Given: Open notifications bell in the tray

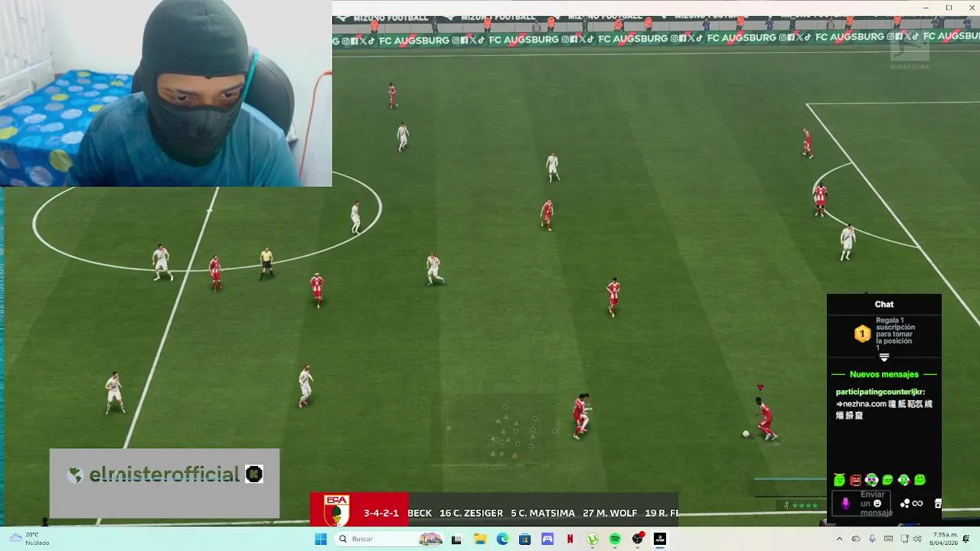Looking at the screenshot, I should click(966, 539).
